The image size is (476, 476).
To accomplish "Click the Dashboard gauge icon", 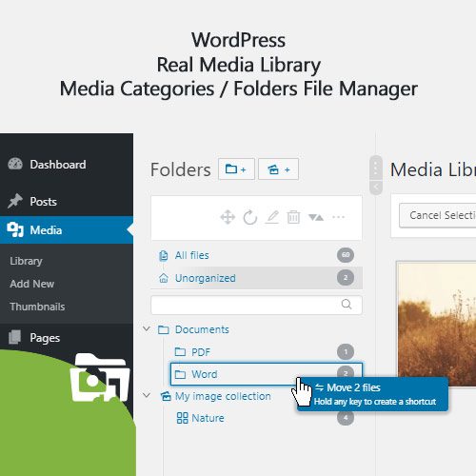I will pyautogui.click(x=15, y=164).
